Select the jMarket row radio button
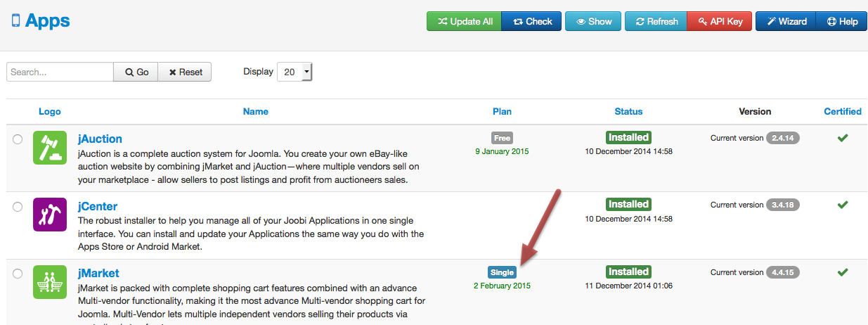 tap(18, 274)
